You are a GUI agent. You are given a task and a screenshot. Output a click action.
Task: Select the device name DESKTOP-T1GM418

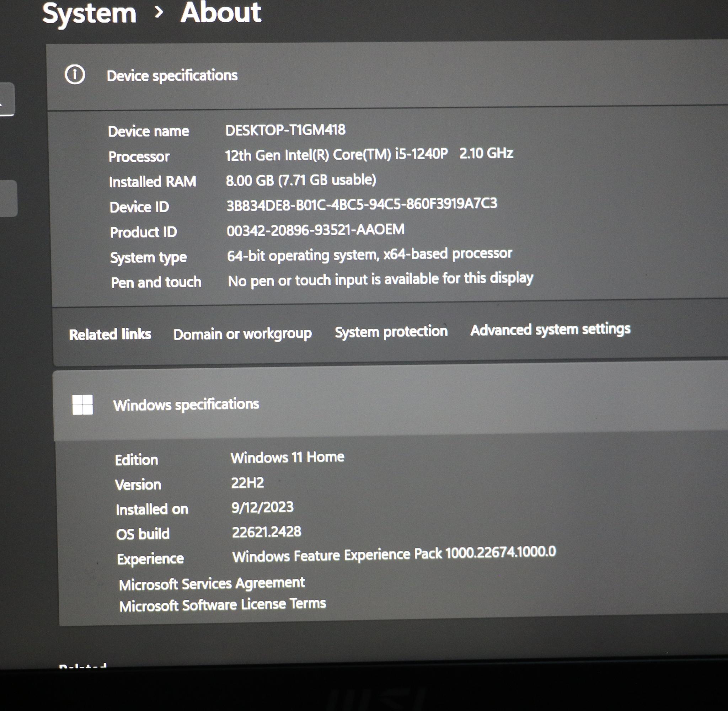pos(285,130)
